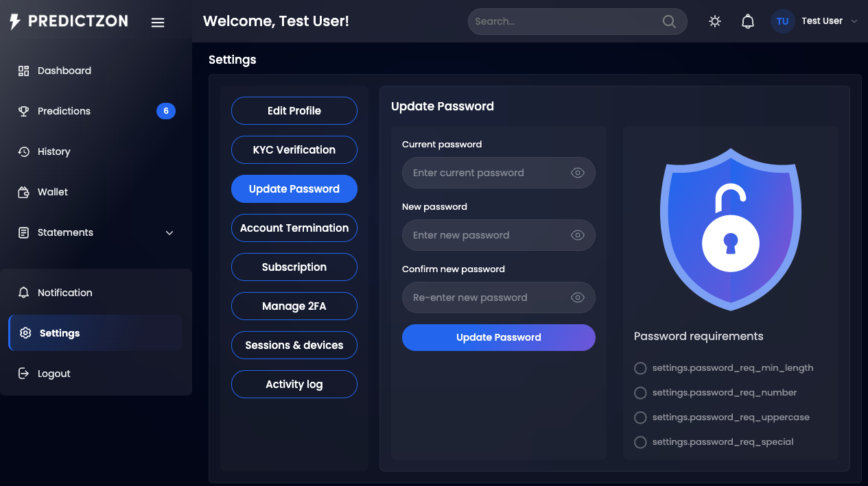Click the History clock icon

tap(24, 151)
